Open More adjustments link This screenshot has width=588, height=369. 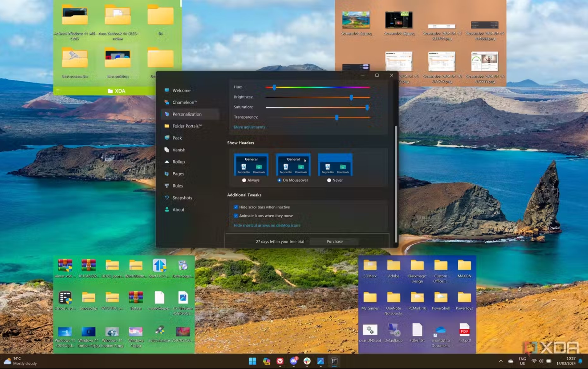[249, 127]
